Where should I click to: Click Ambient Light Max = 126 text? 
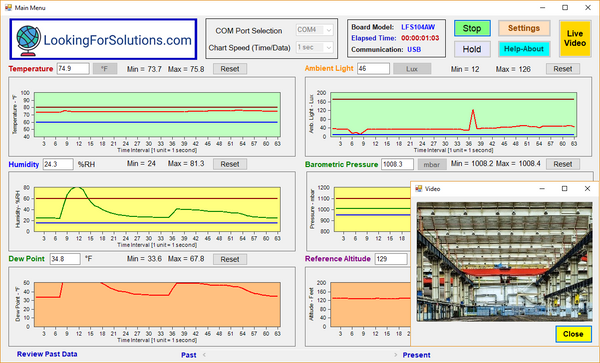[x=513, y=69]
